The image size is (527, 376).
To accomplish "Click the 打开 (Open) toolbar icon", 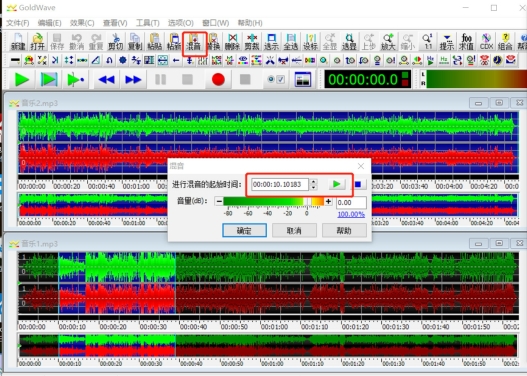I will click(37, 42).
